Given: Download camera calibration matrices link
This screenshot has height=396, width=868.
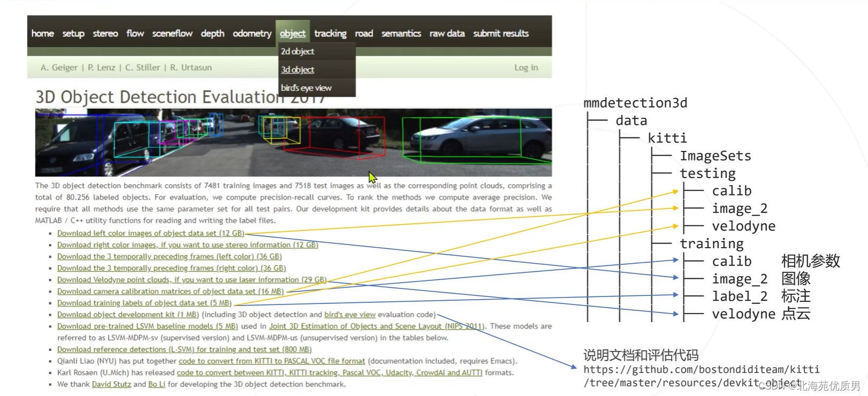Looking at the screenshot, I should coord(171,292).
